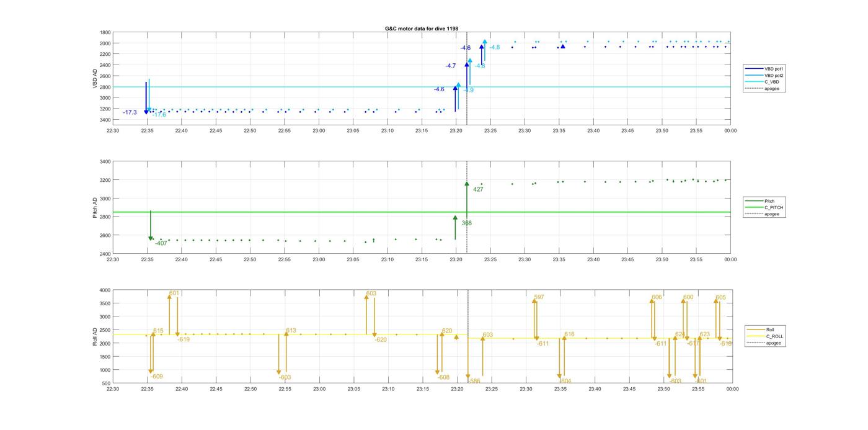The width and height of the screenshot is (868, 430).
Task: Select the 'C_PITCH' legend entry
Action: click(x=764, y=207)
